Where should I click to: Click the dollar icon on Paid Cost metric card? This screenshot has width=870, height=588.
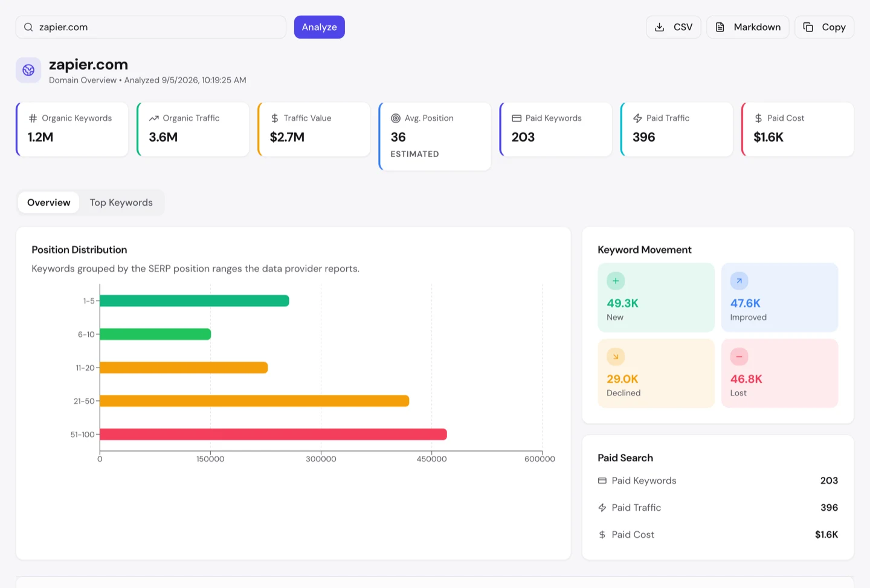click(758, 118)
